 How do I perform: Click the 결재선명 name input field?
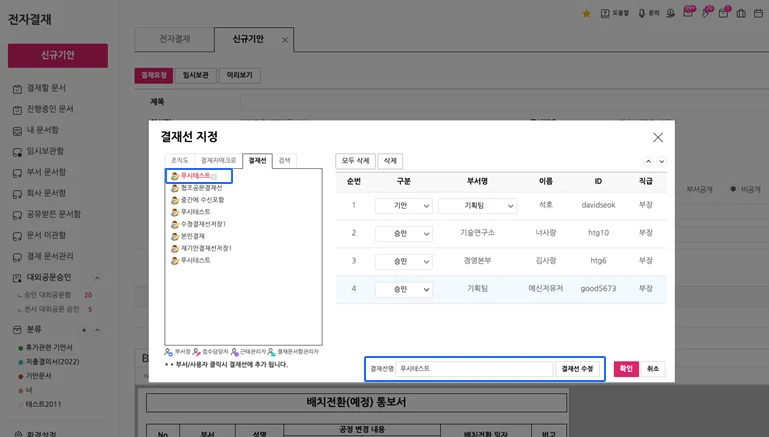(x=474, y=369)
